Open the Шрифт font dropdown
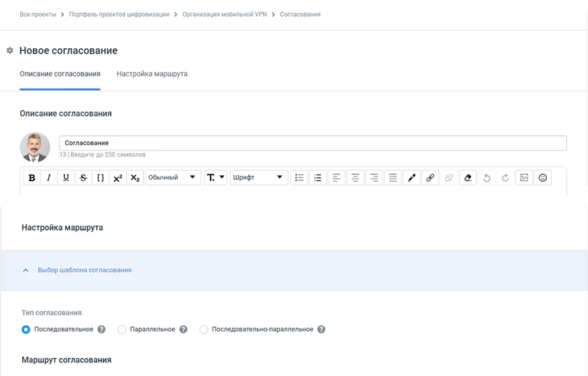 click(259, 178)
